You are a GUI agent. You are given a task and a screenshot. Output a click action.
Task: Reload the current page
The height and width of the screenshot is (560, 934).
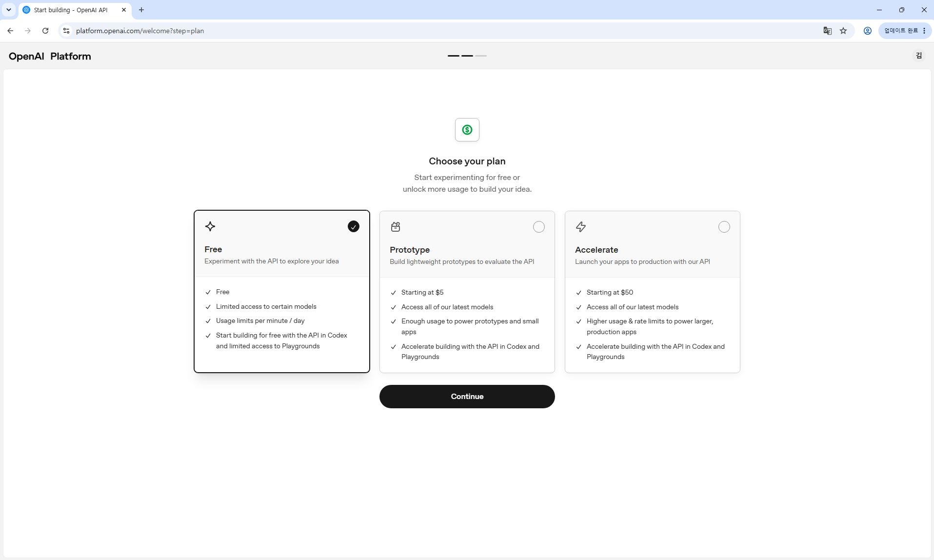pyautogui.click(x=45, y=31)
